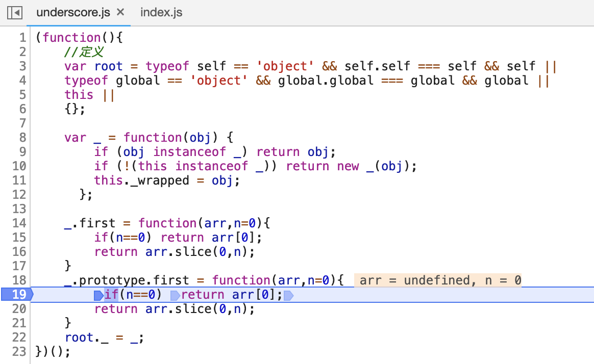This screenshot has height=364, width=594.
Task: Click 'return obj;' on line 9
Action: click(296, 152)
